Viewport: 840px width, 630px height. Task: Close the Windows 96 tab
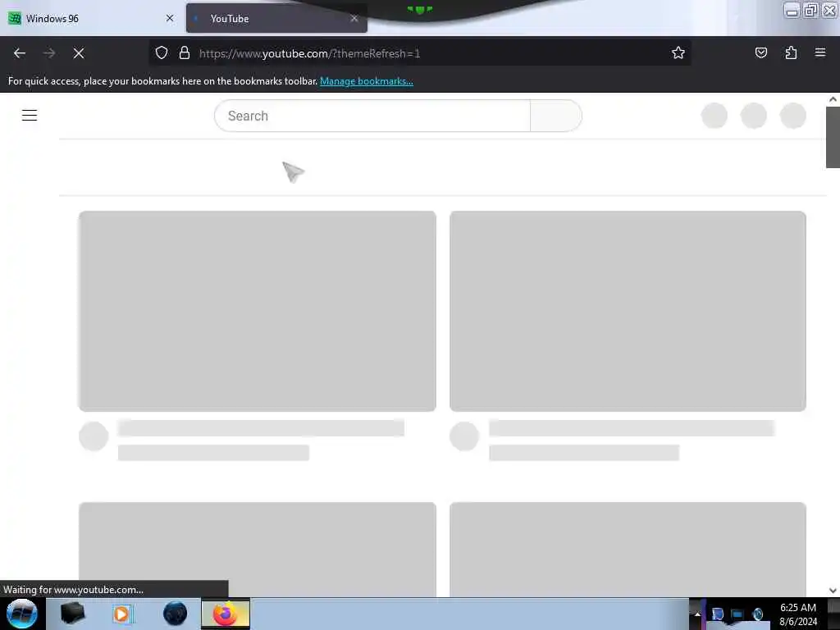(170, 18)
